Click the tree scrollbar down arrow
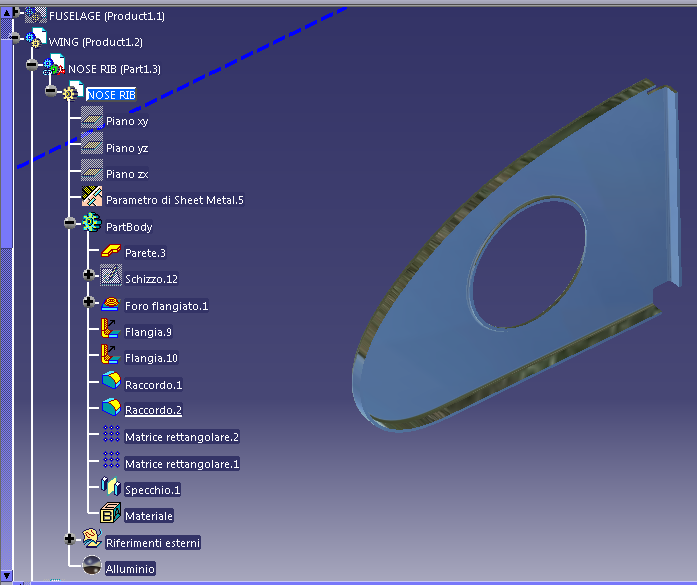Screen dimensions: 697x585 point(6,575)
